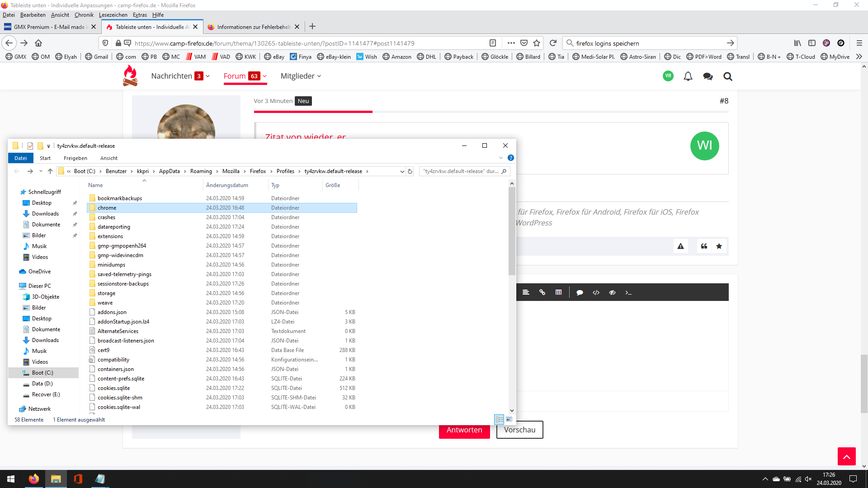
Task: Open the Mitglieder dropdown menu
Action: coord(301,76)
